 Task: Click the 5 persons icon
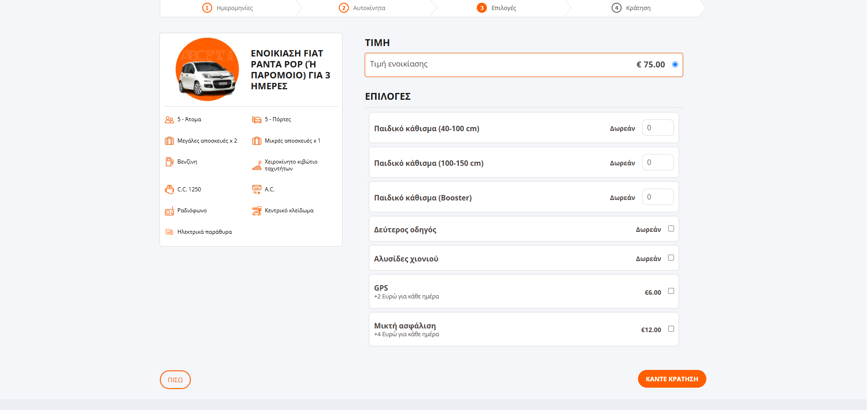[x=169, y=120]
